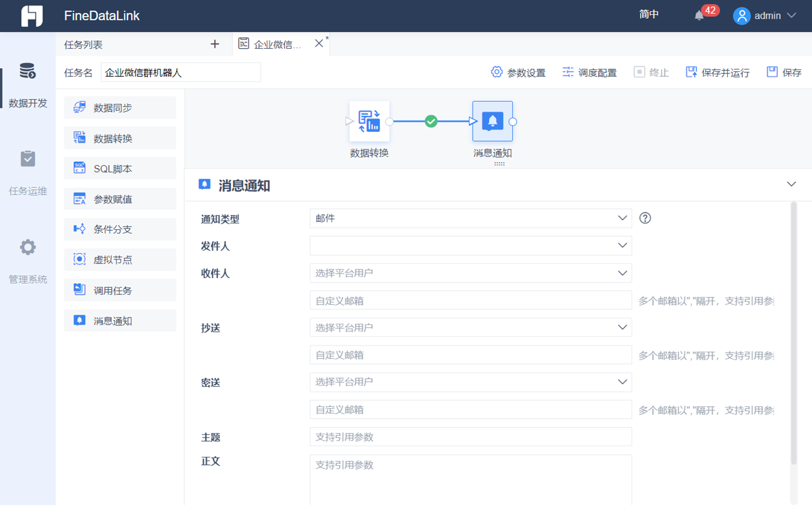Click the 密送 自定义邮箱 input field
Image resolution: width=812 pixels, height=505 pixels.
470,409
